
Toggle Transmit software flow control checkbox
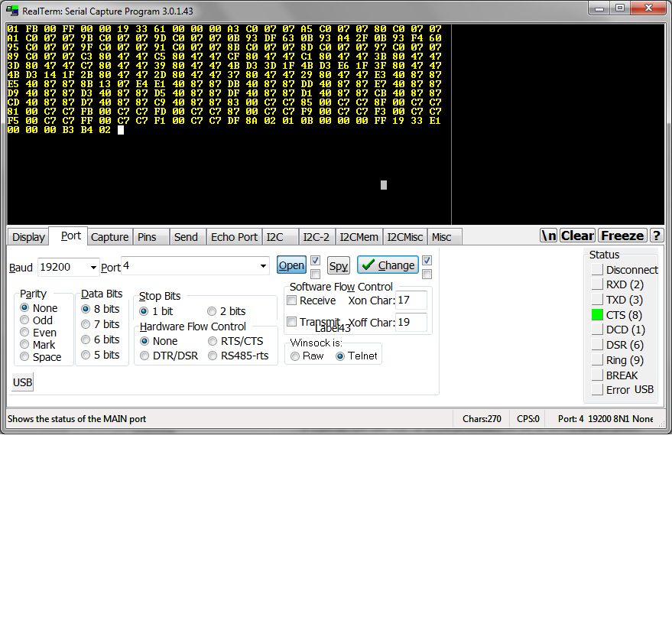[291, 321]
